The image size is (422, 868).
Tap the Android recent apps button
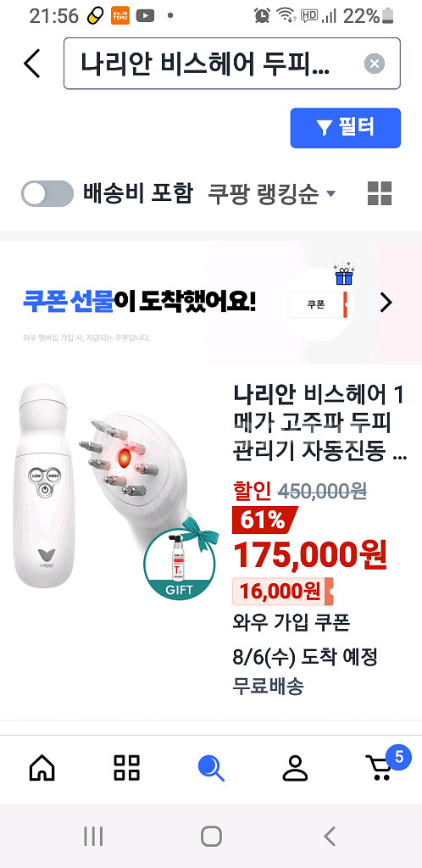93,836
